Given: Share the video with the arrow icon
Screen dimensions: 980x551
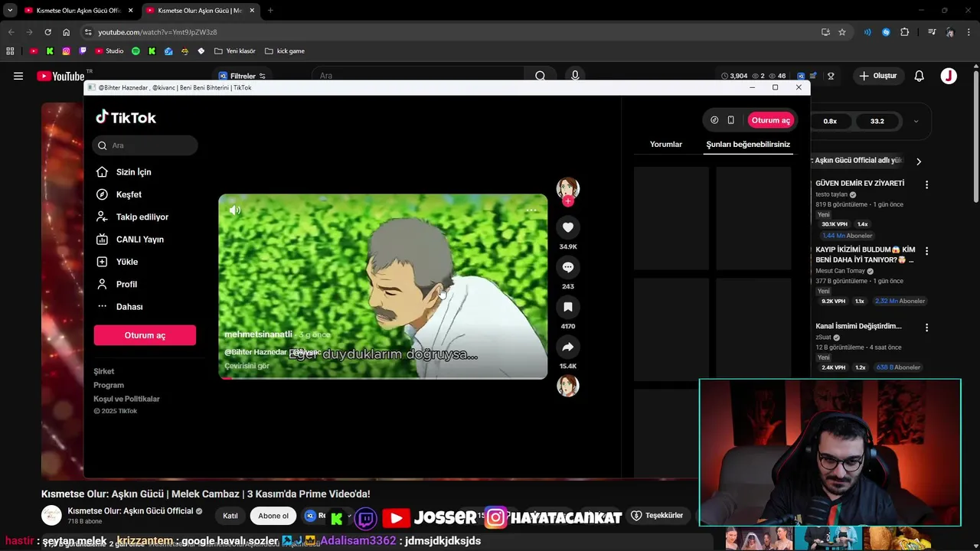Looking at the screenshot, I should tap(568, 347).
